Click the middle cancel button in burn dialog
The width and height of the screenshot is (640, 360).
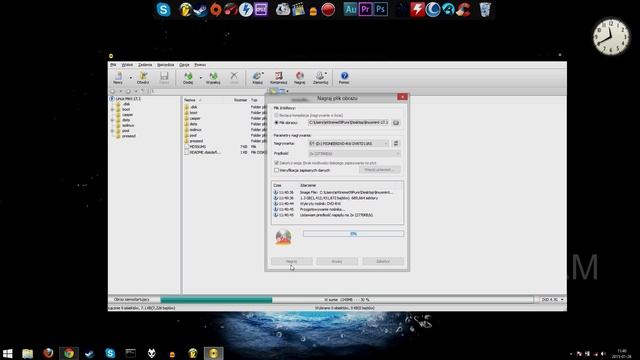337,261
